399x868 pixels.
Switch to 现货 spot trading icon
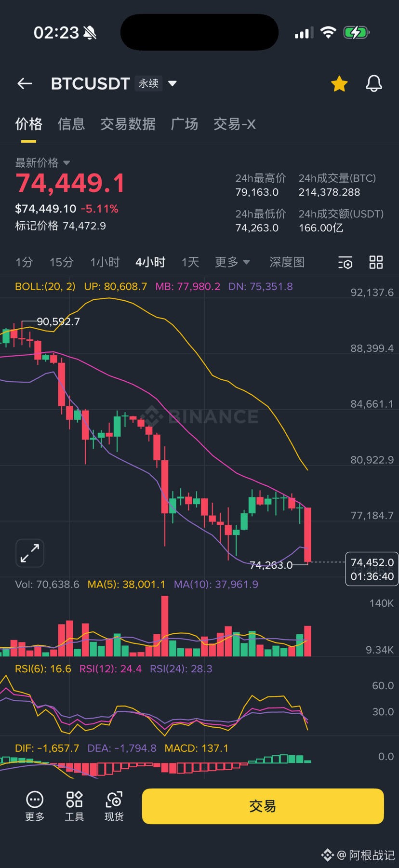pos(114,806)
